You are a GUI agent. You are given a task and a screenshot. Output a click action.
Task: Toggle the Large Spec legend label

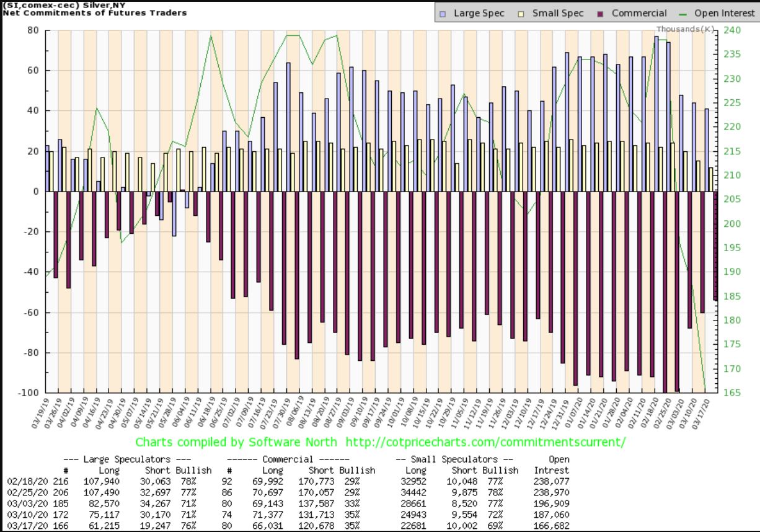click(x=479, y=13)
